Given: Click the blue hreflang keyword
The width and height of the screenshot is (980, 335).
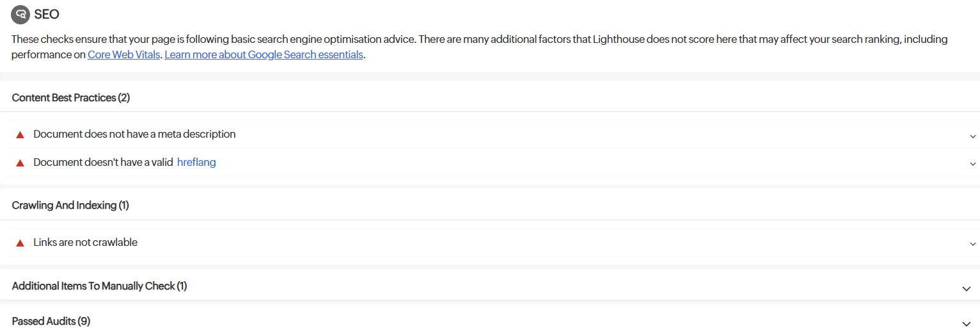Looking at the screenshot, I should pyautogui.click(x=196, y=163).
